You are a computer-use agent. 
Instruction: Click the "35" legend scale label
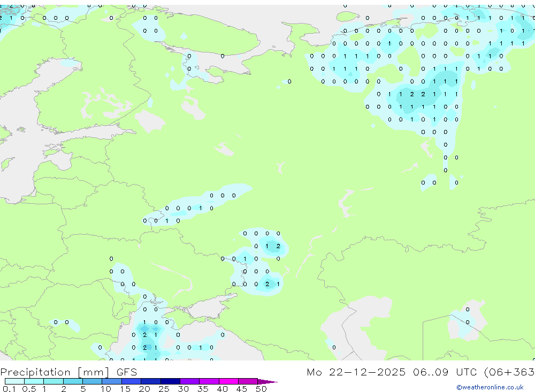point(203,389)
